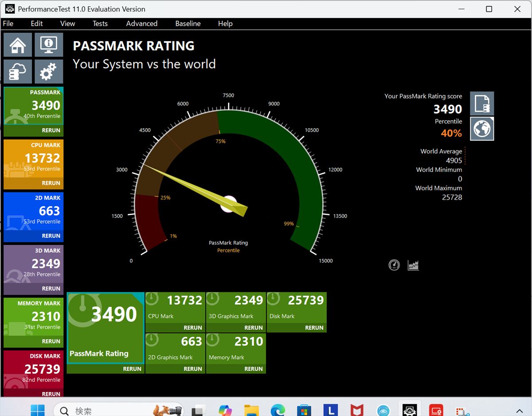The image size is (532, 416).
Task: Click the Your System vs the world subtitle
Action: 144,64
